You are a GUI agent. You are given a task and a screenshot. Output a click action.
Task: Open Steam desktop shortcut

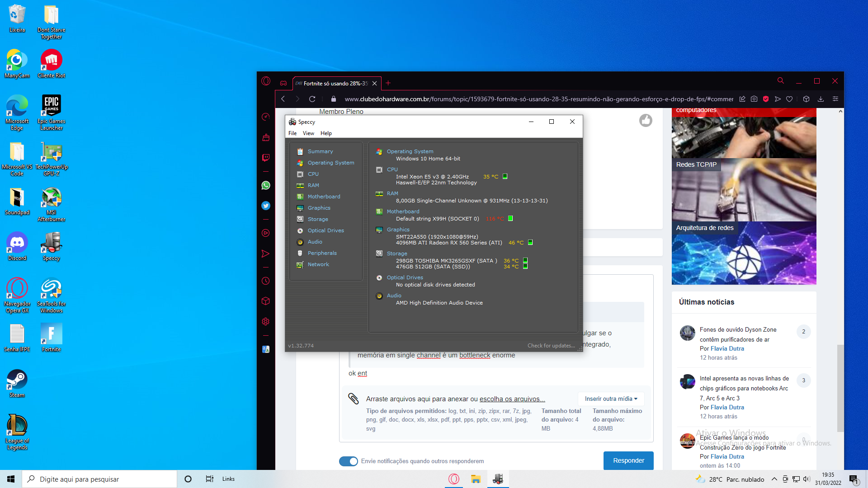tap(17, 383)
